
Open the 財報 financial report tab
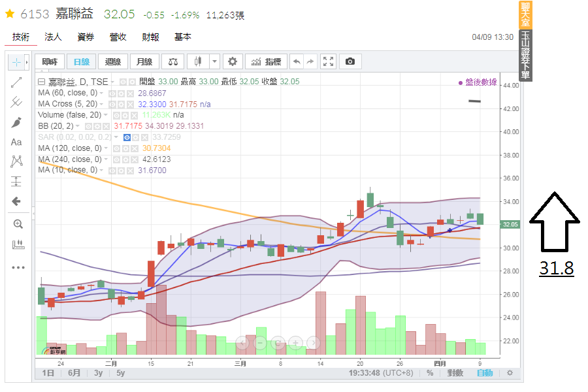[150, 37]
